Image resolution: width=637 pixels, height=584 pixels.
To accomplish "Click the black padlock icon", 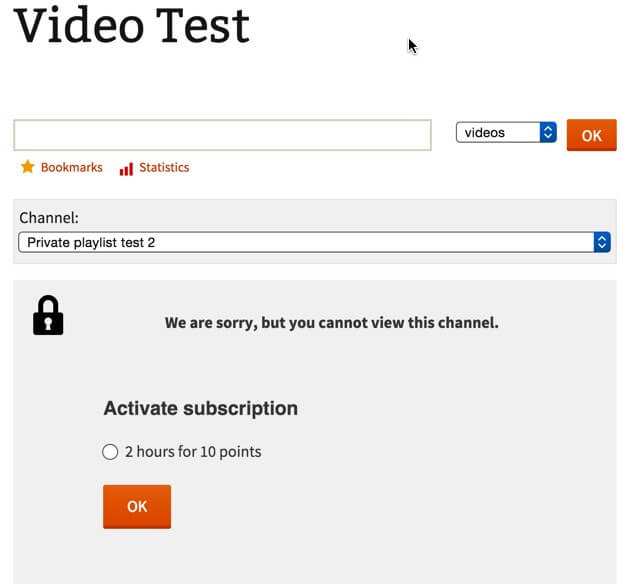I will 48,315.
